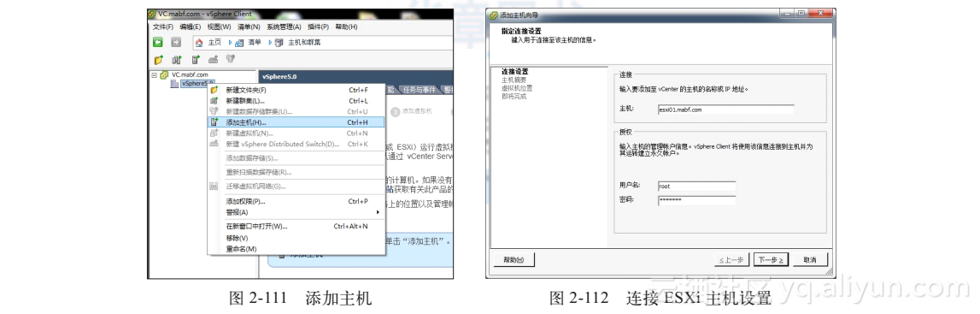The height and width of the screenshot is (314, 980).
Task: Open the 插件(P) menu
Action: point(318,27)
